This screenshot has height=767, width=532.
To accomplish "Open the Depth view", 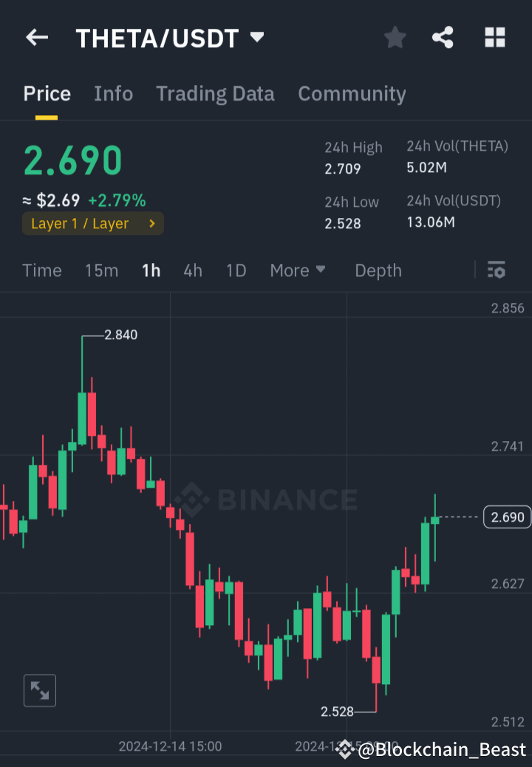I will tap(378, 270).
